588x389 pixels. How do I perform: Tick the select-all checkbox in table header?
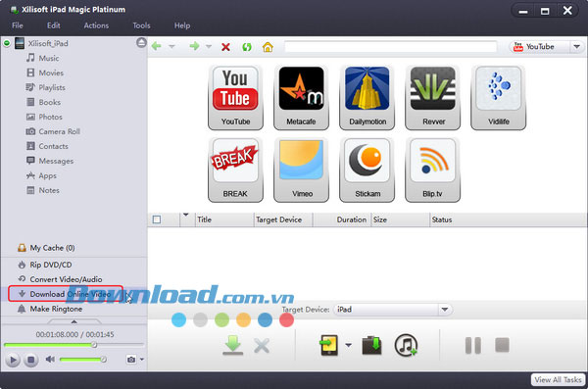(157, 219)
